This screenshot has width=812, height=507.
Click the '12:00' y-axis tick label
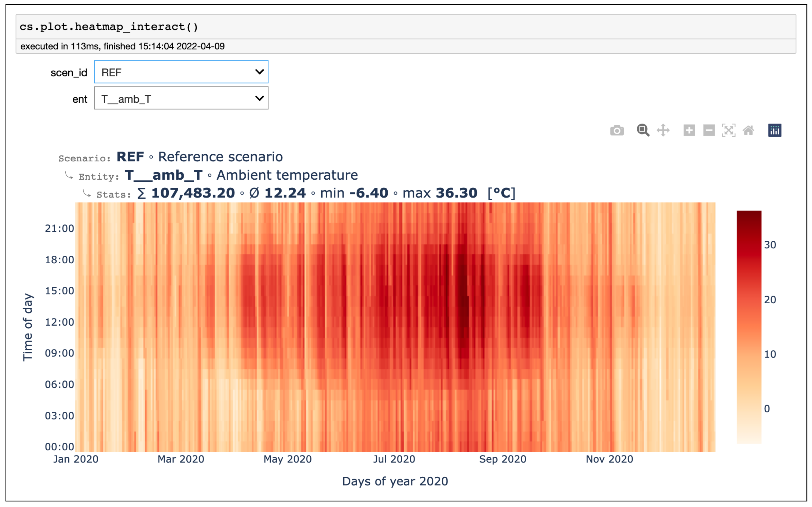(60, 322)
